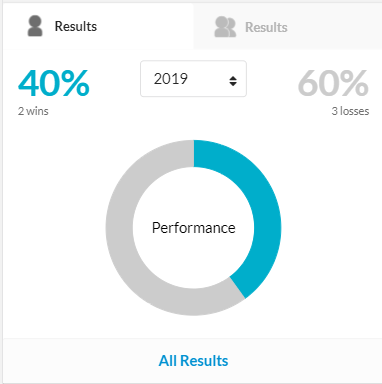Select the 3 losses label
The height and width of the screenshot is (384, 382).
350,111
